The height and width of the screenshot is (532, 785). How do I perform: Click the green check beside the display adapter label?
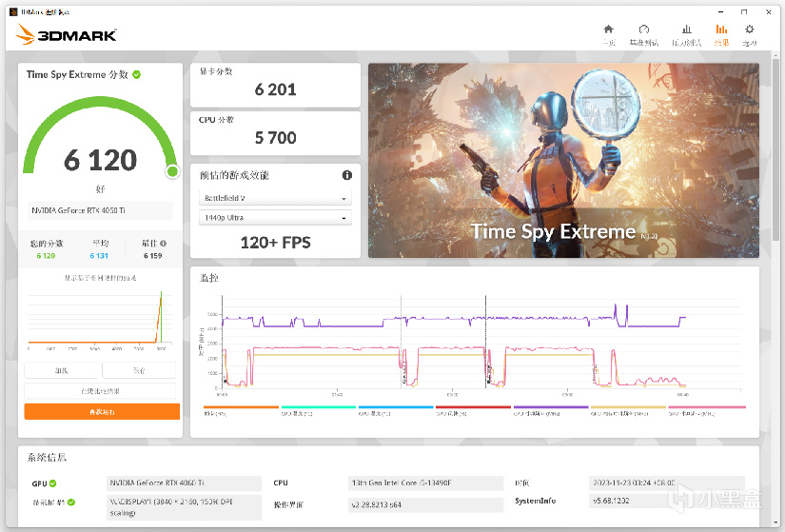tap(71, 502)
